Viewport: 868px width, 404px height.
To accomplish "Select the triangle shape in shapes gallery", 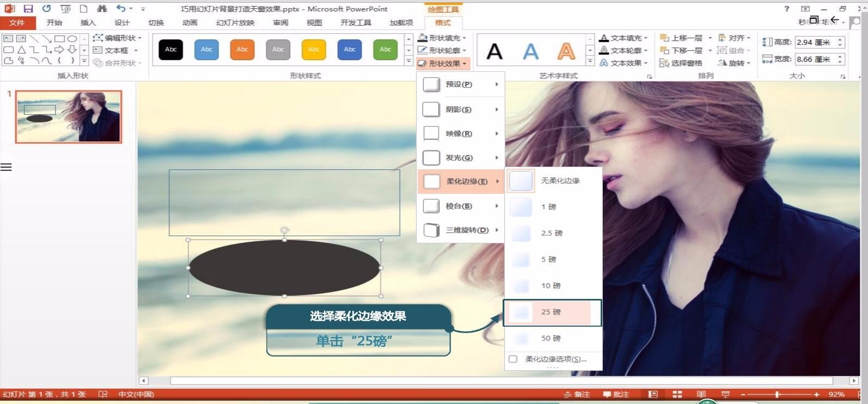I will [x=21, y=50].
